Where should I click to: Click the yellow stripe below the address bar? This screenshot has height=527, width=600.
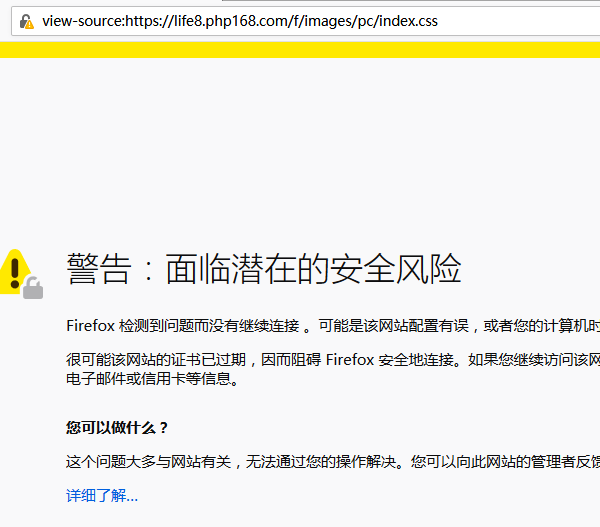pos(300,50)
